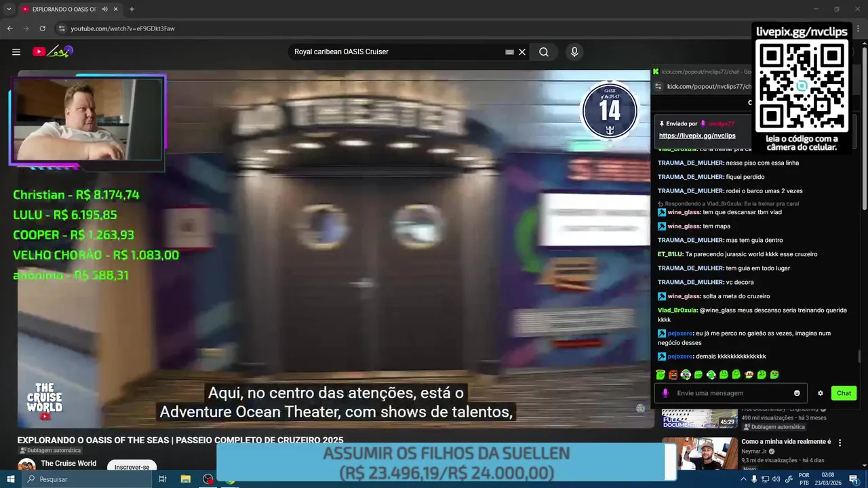Send message with green Chat button
Screen dimensions: 868x488
tap(844, 393)
